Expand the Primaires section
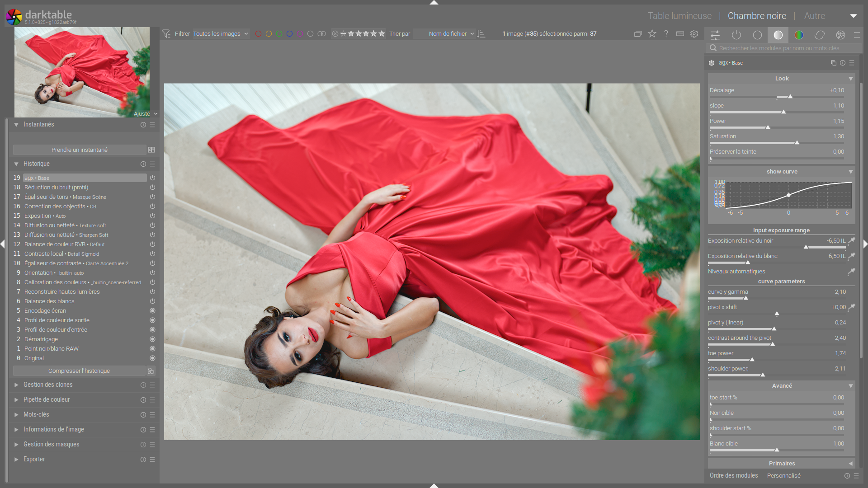This screenshot has height=488, width=868. click(x=782, y=464)
